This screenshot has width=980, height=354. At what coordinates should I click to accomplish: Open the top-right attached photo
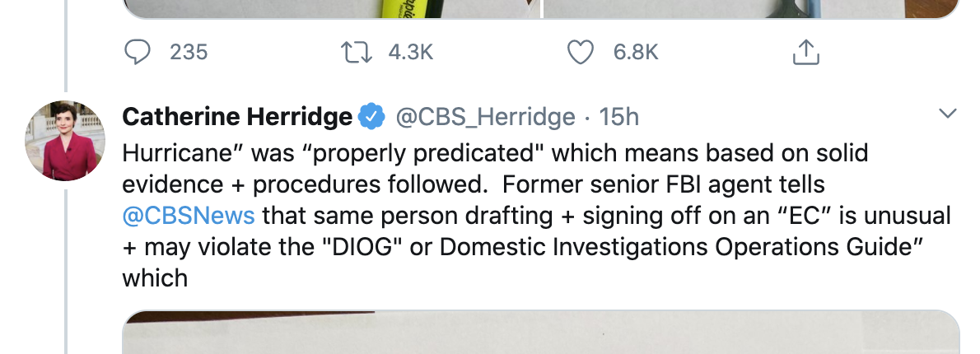tap(751, 9)
